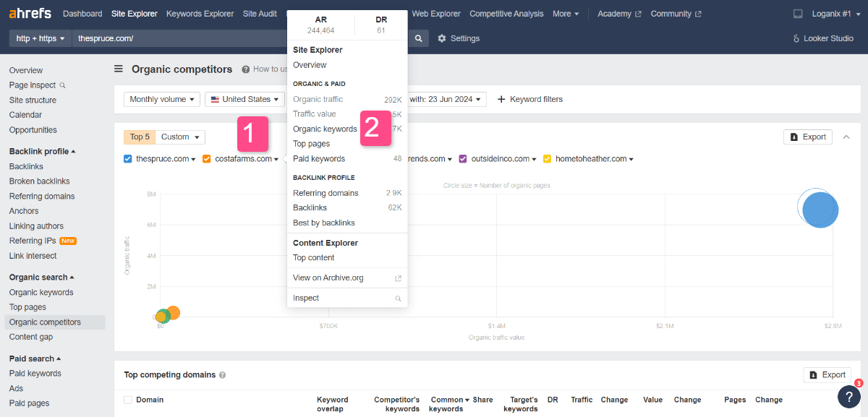Collapse the chart panel with the chevron
868x417 pixels.
[846, 137]
